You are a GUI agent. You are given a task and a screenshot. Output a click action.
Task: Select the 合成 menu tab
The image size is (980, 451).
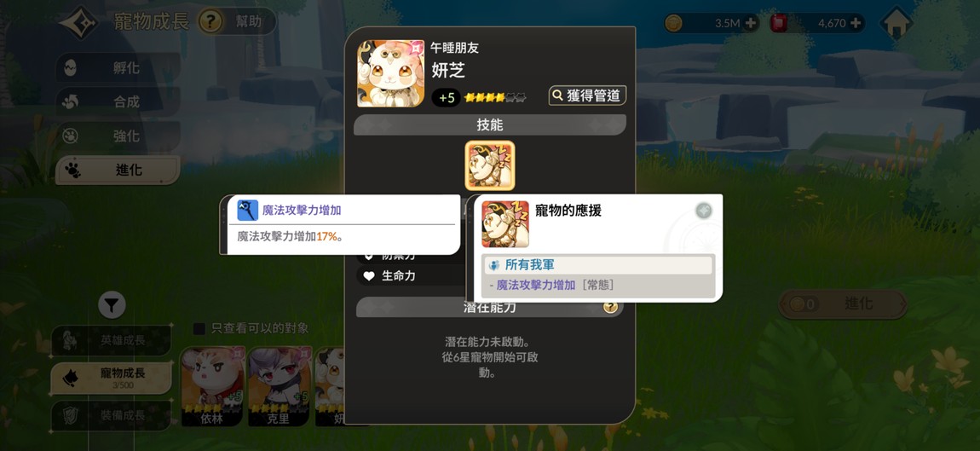click(118, 101)
